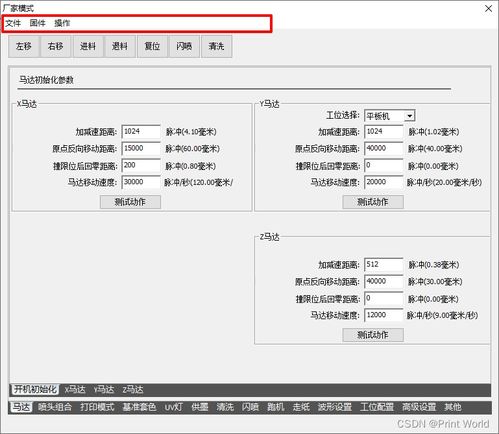
Task: Expand the 工位选择 dropdown showing 平板机
Action: point(390,116)
